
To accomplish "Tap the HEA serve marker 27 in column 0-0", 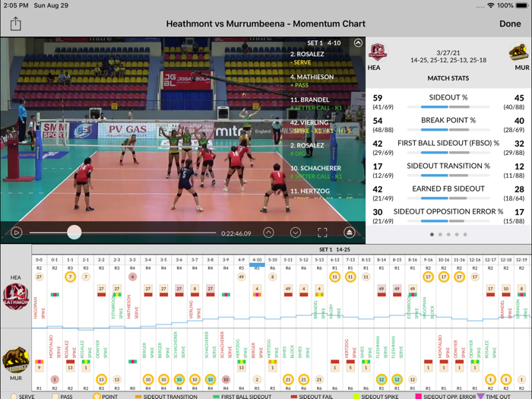I will click(39, 277).
